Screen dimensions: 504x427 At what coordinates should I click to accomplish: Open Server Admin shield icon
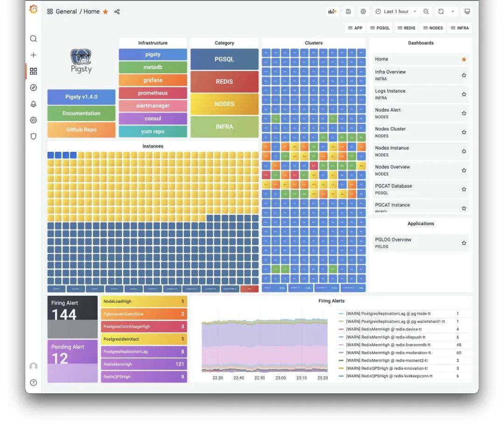pos(33,136)
